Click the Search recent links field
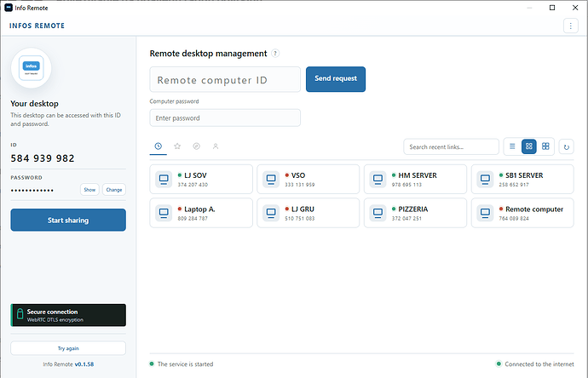588x378 pixels. (x=451, y=146)
